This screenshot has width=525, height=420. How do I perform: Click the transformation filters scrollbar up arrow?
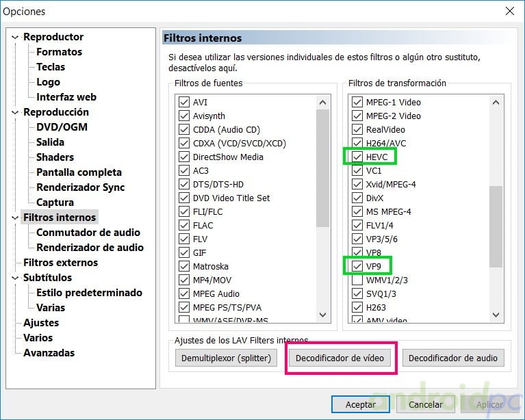[x=496, y=103]
